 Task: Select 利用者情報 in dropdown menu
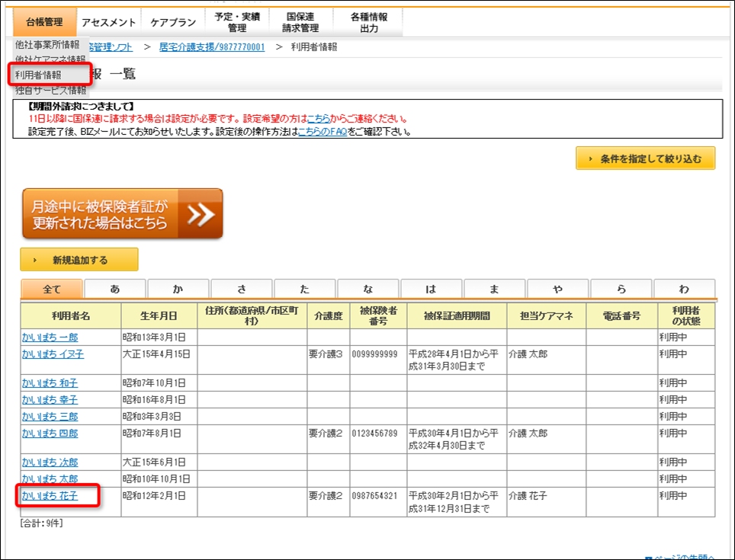click(x=38, y=75)
